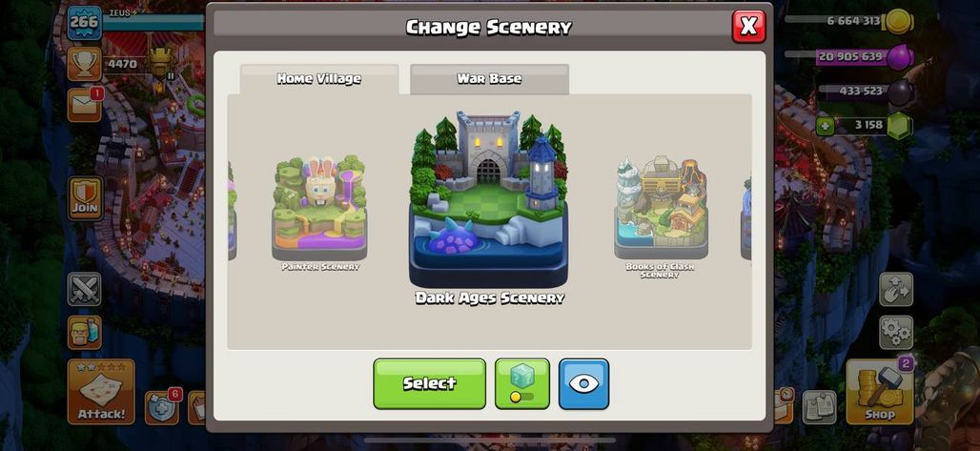Open the settings gears icon
The height and width of the screenshot is (451, 980).
coord(896,332)
